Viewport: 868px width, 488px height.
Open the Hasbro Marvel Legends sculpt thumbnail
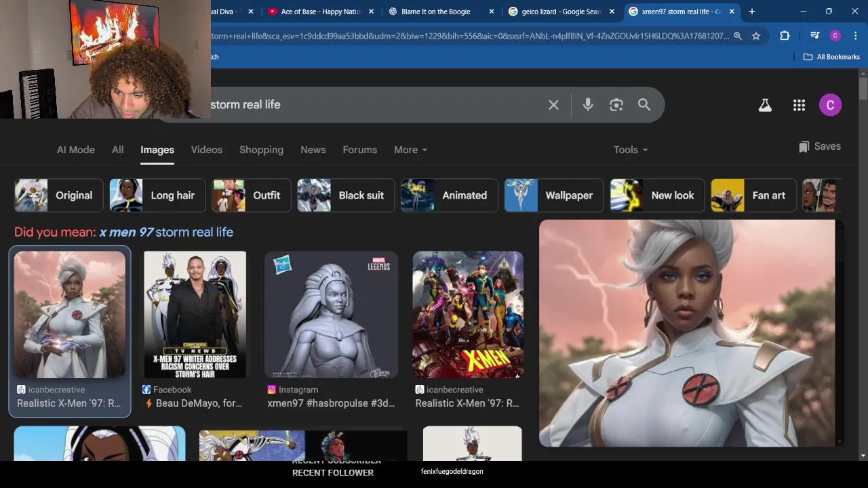(331, 314)
